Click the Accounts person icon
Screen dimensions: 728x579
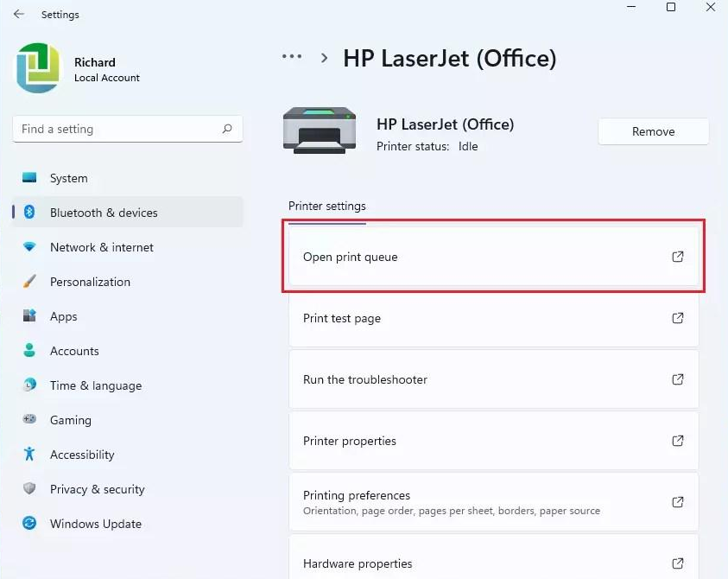29,350
